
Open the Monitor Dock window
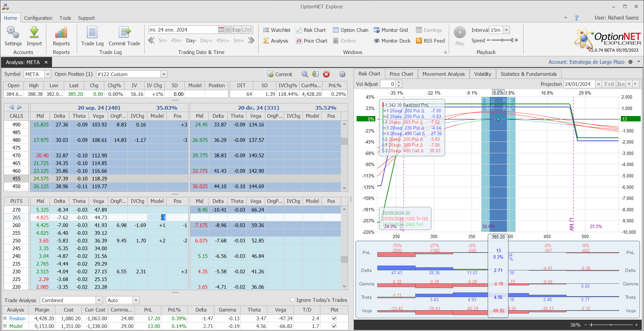[392, 41]
